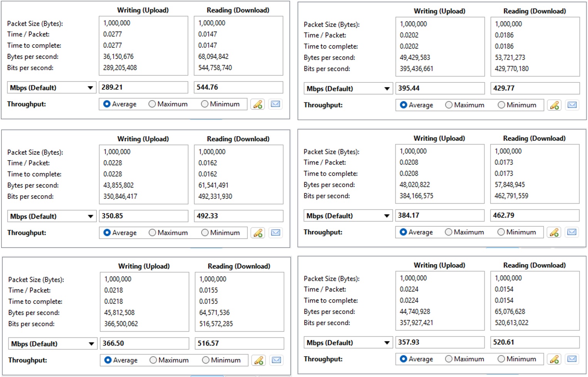Click the 516.57 download speed field

coord(239,343)
